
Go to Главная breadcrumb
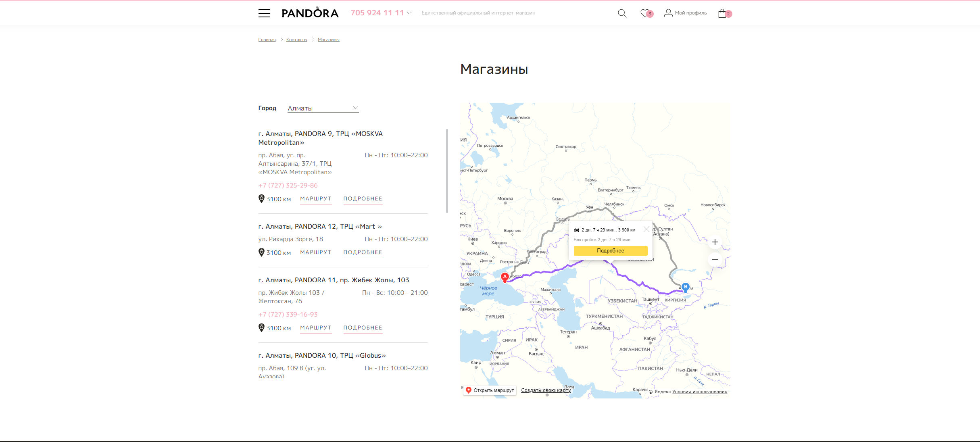point(267,40)
